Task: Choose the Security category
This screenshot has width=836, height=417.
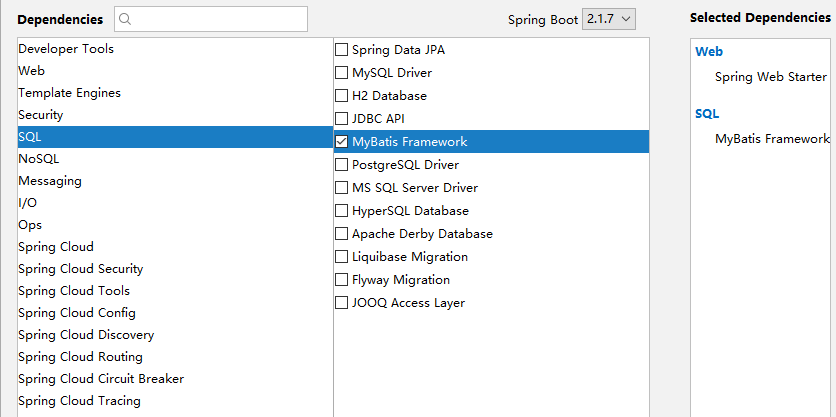Action: [175, 115]
